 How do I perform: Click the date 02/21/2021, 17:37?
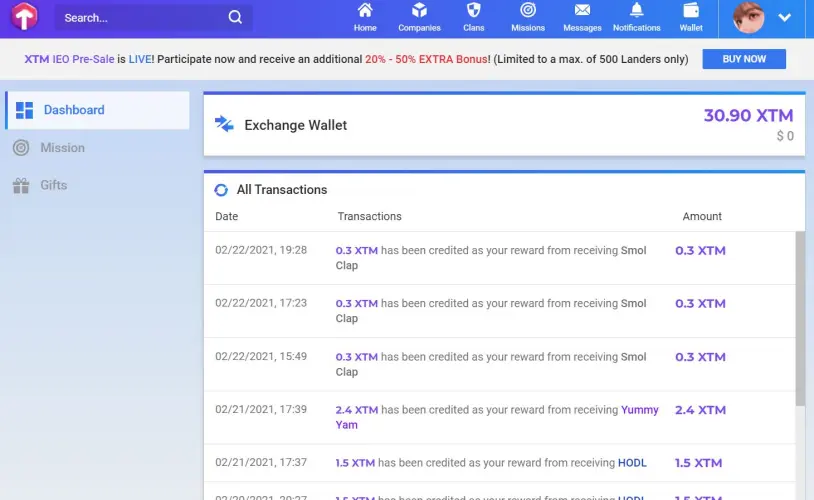point(261,463)
